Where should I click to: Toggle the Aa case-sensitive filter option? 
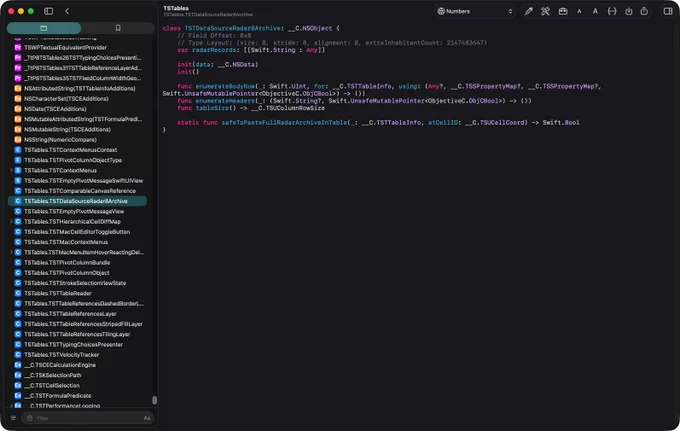147,418
